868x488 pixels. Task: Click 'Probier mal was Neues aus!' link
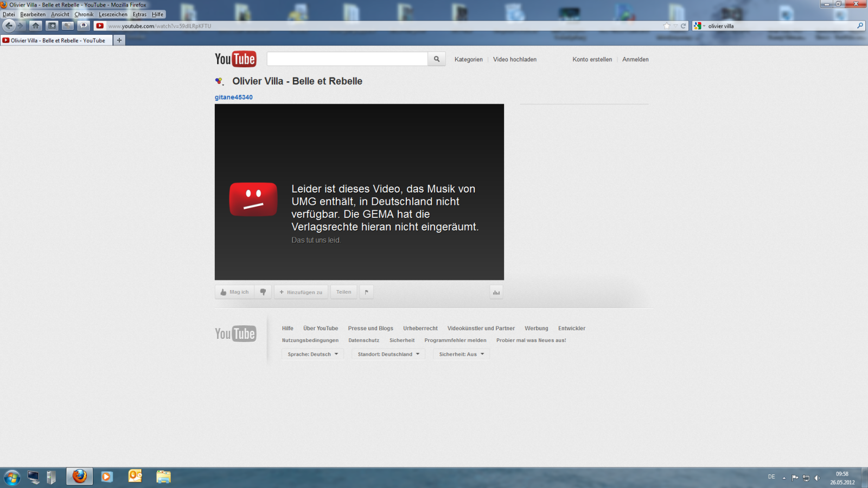coord(531,341)
